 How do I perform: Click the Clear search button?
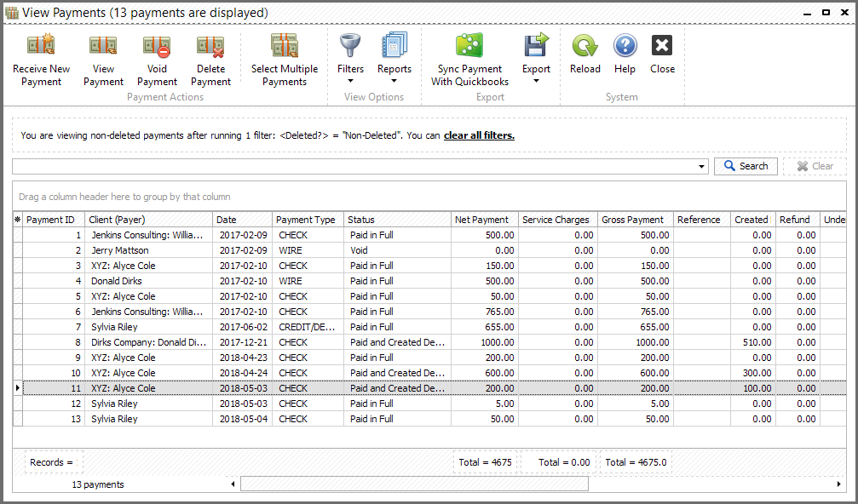point(815,166)
